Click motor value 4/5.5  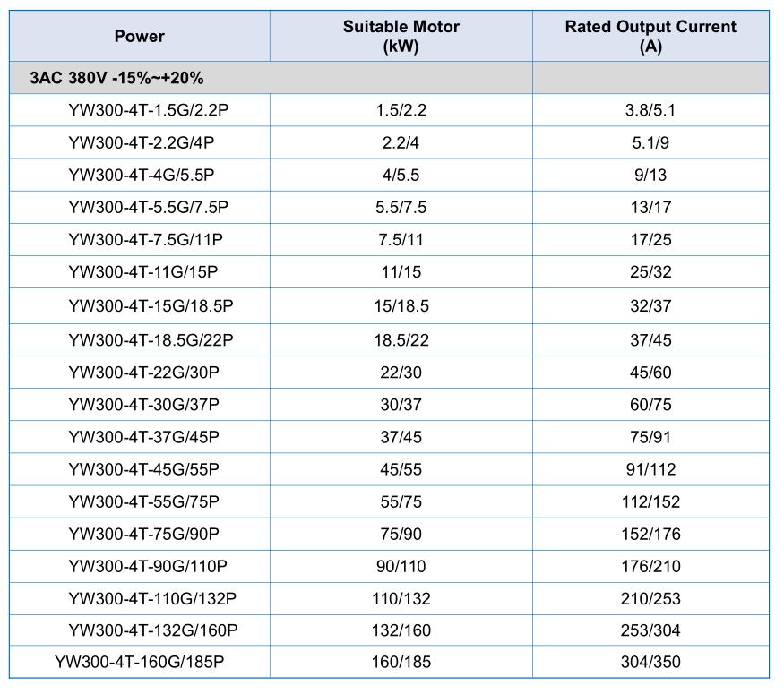(x=401, y=175)
